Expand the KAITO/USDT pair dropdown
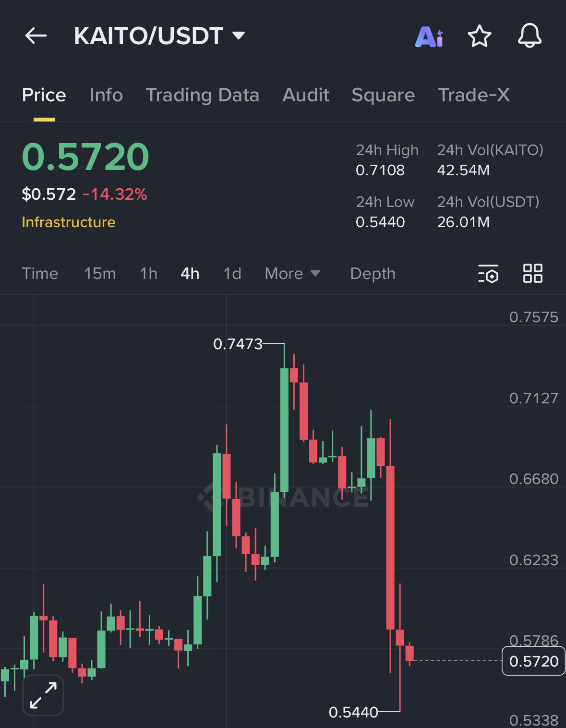Viewport: 566px width, 728px height. (x=239, y=36)
